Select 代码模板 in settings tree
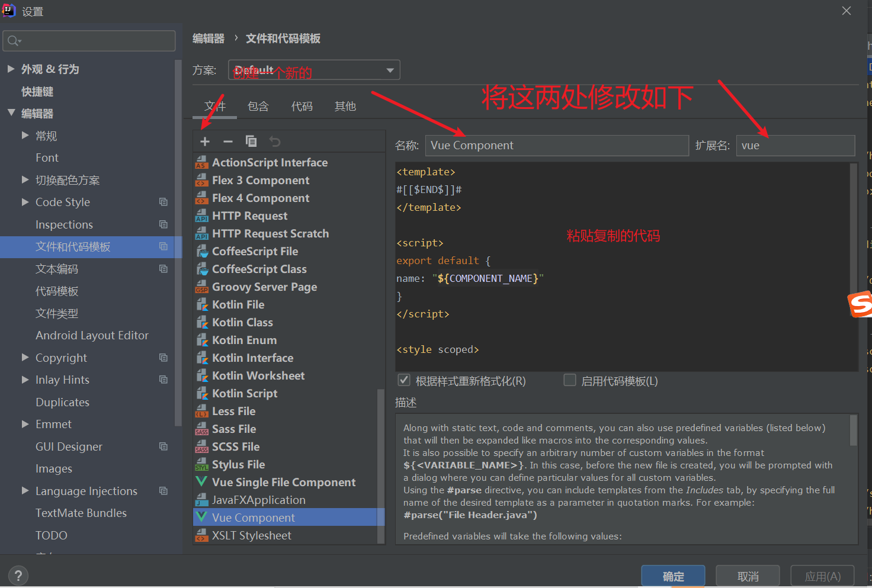This screenshot has height=588, width=872. (x=57, y=291)
